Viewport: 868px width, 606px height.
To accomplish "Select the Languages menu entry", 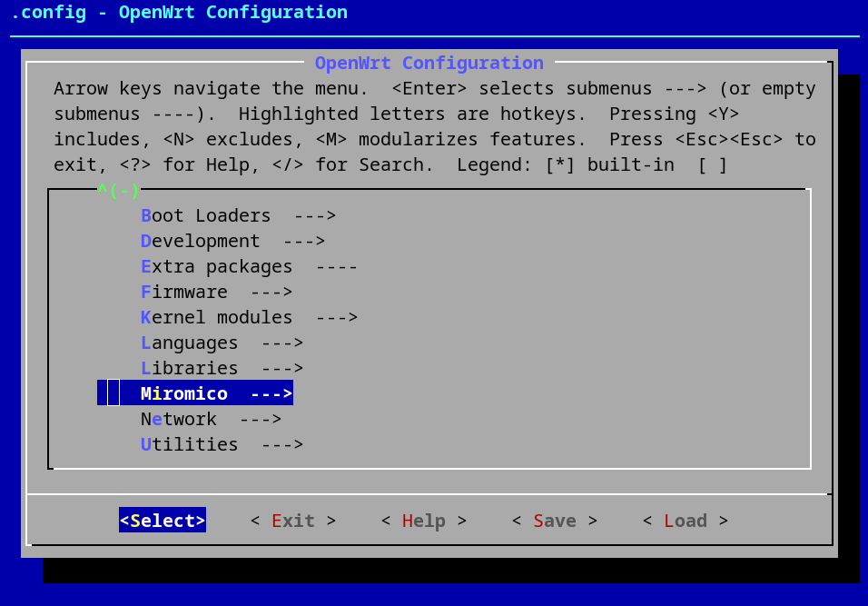I will [189, 343].
